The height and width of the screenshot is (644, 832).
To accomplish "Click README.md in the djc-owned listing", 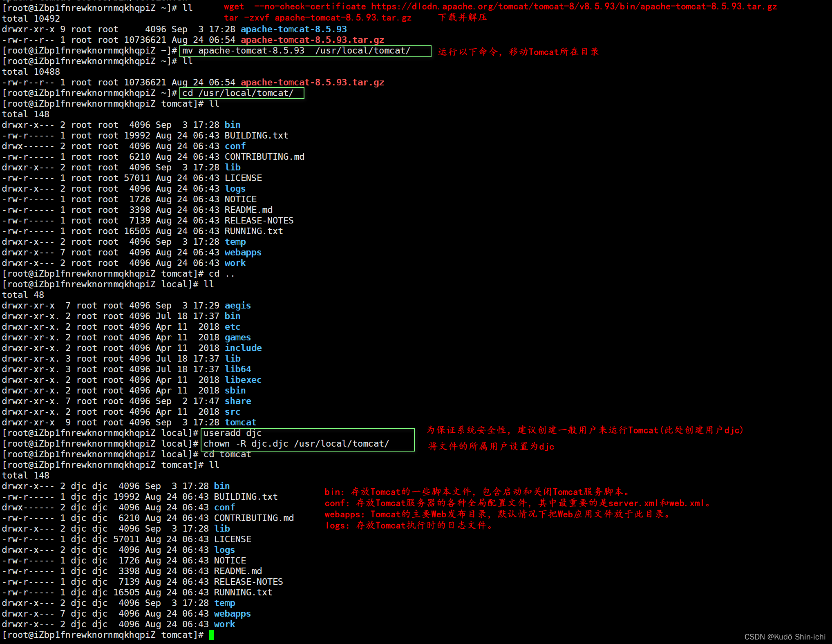I will tap(238, 571).
